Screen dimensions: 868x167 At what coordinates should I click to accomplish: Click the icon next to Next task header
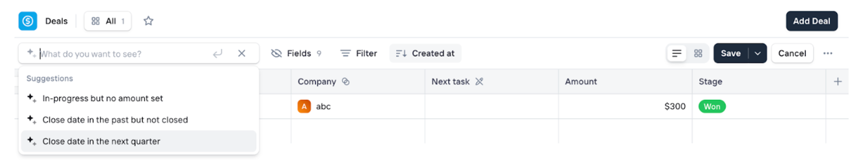[x=479, y=81]
